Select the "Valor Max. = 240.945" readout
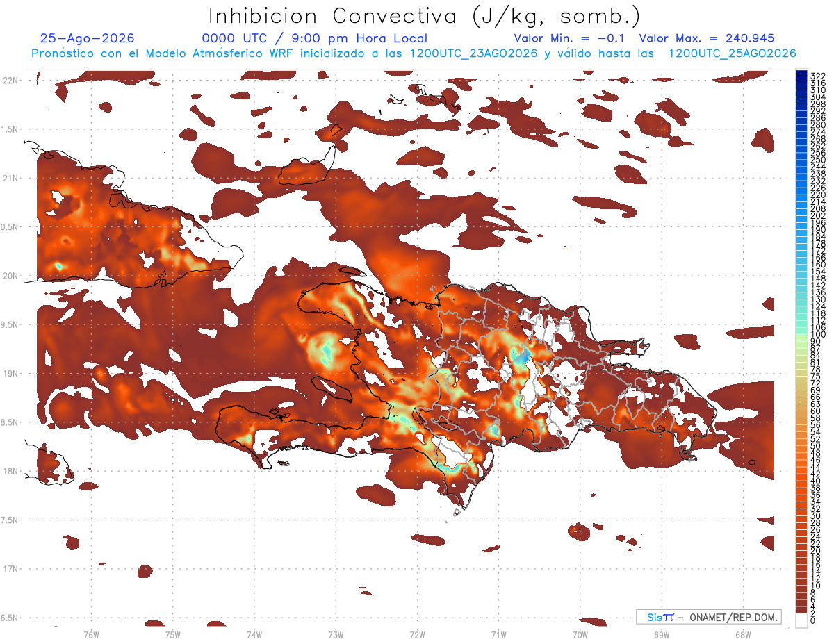Image resolution: width=834 pixels, height=644 pixels. click(x=707, y=39)
